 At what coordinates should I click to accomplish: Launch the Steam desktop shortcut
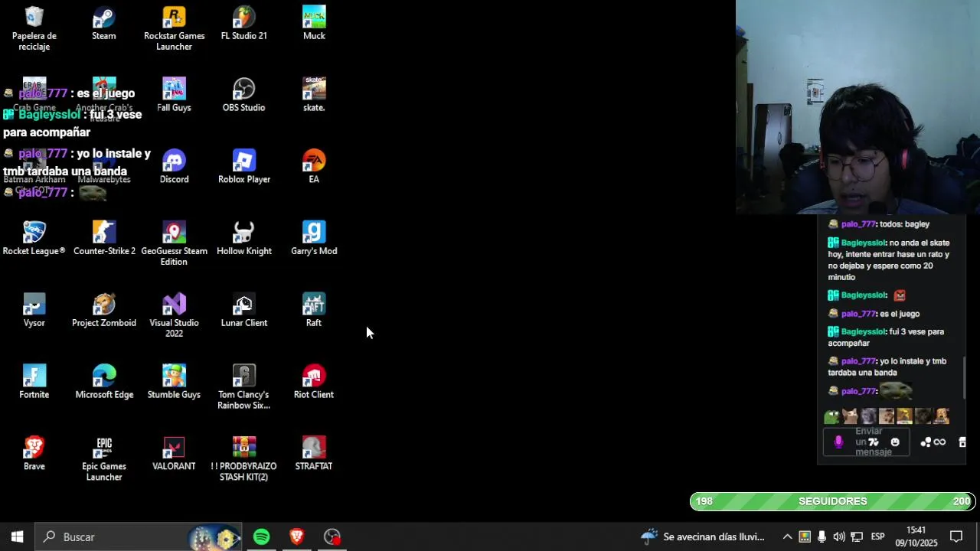point(104,23)
